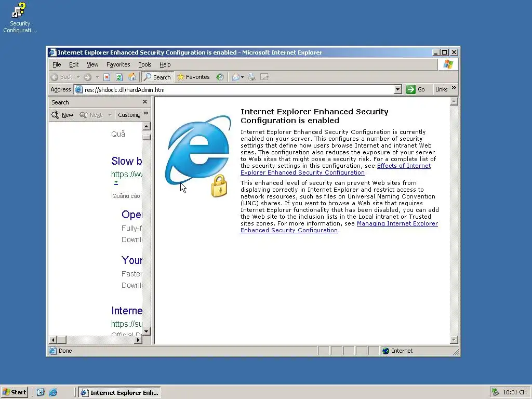The width and height of the screenshot is (532, 399).
Task: Click the search pane scroll left arrow
Action: tap(53, 340)
